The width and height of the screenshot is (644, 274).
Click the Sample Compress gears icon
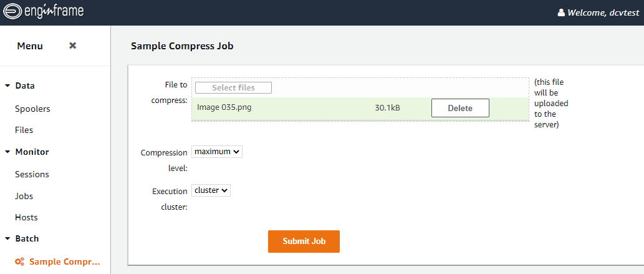[19, 262]
